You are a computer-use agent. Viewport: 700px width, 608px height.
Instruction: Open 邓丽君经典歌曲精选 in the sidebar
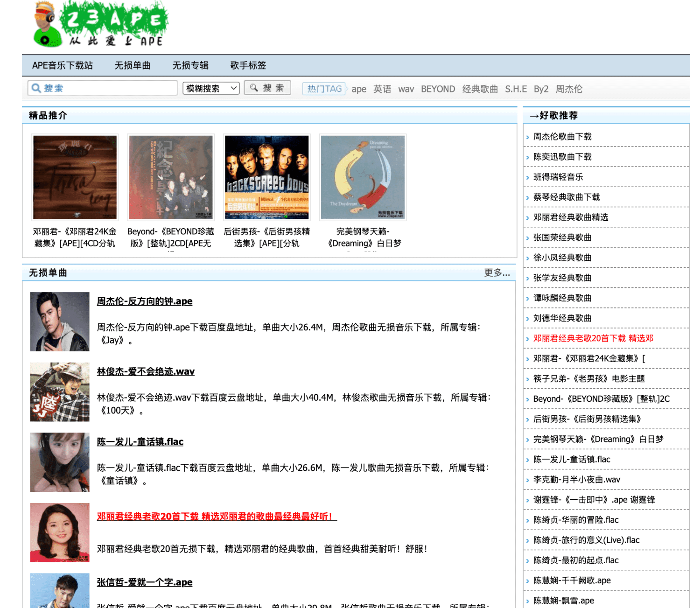571,217
